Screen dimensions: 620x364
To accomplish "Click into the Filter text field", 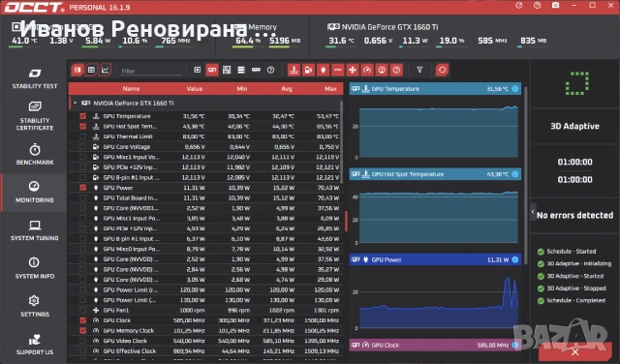I will pos(150,71).
